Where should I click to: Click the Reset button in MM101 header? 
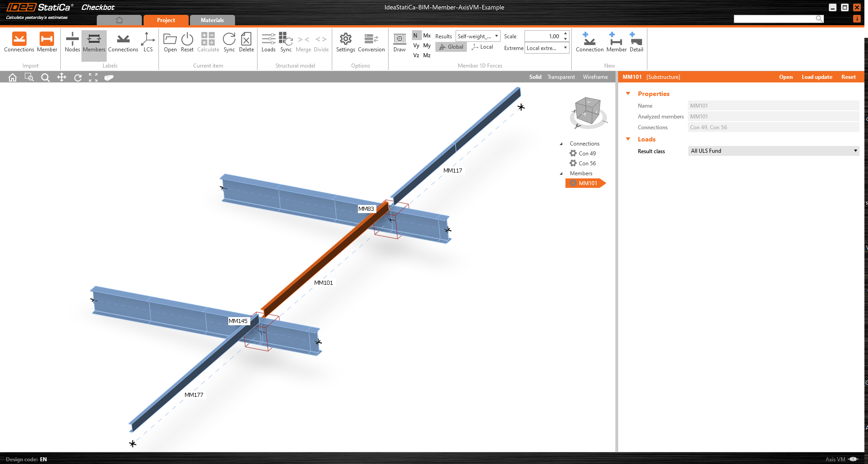pos(848,77)
